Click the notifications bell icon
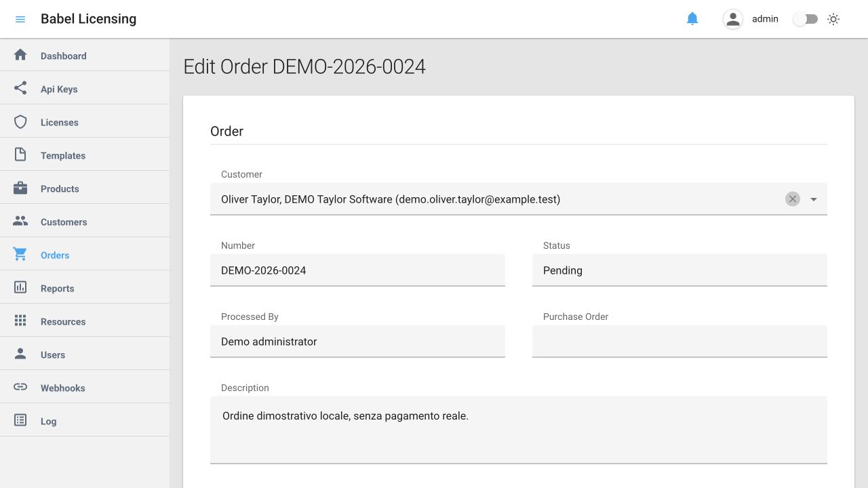This screenshot has width=868, height=488. pos(692,19)
